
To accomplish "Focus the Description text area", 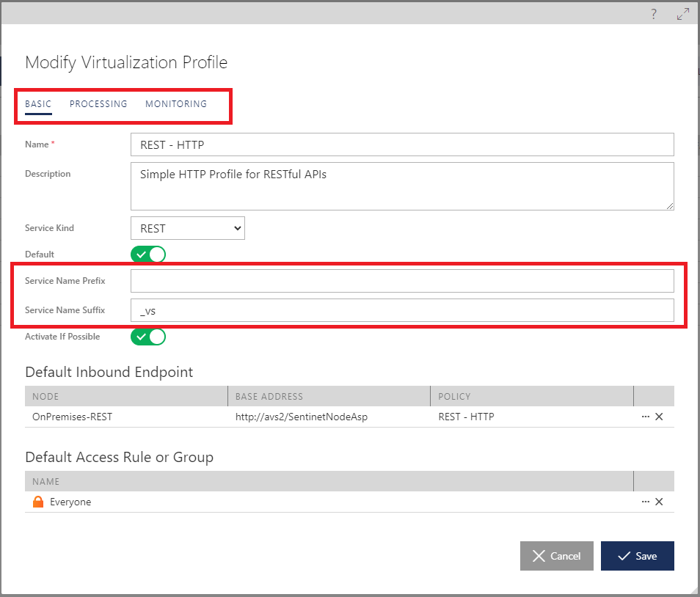I will 402,186.
